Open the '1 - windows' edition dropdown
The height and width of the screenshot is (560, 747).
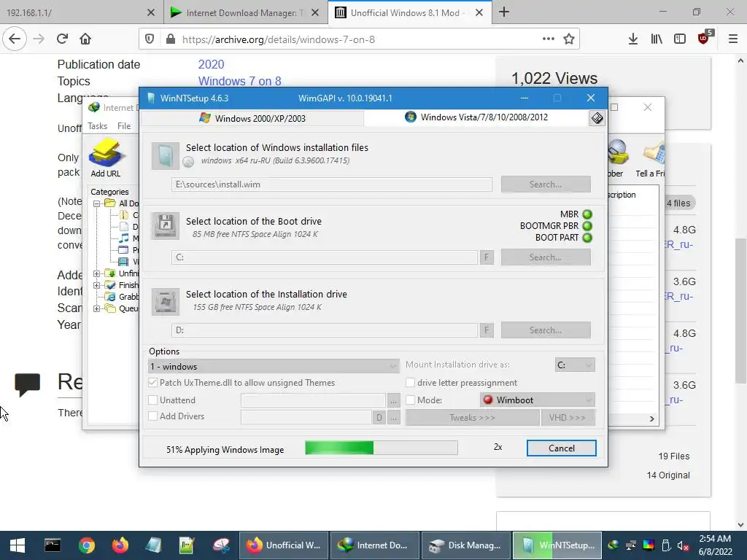[274, 366]
